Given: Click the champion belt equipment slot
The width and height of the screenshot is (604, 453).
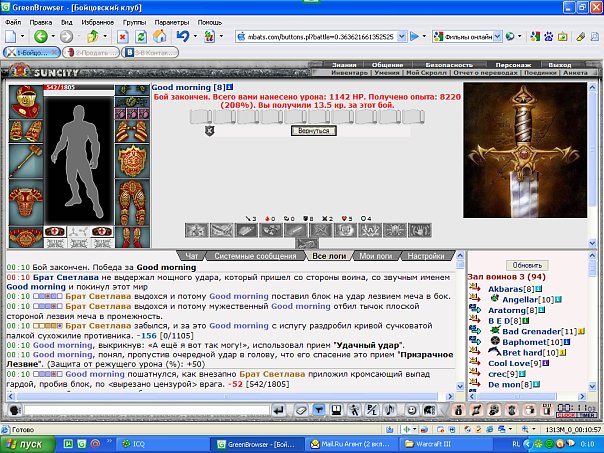Looking at the screenshot, I should click(26, 237).
